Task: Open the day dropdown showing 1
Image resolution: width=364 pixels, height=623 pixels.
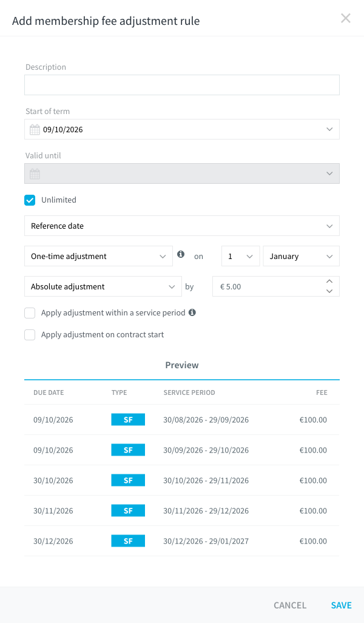Action: pyautogui.click(x=240, y=256)
